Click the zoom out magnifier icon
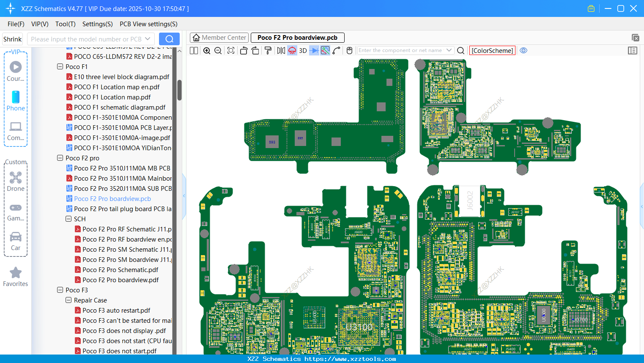This screenshot has height=363, width=644. pyautogui.click(x=218, y=51)
